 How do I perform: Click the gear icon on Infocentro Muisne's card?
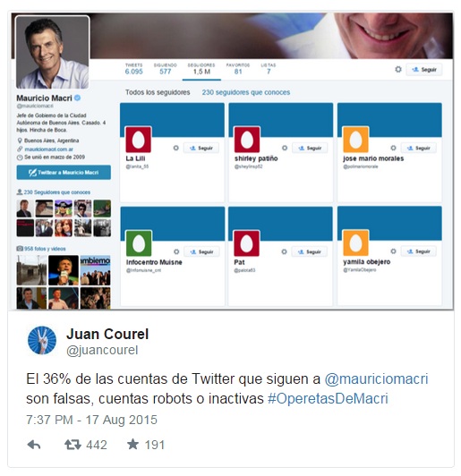(176, 251)
